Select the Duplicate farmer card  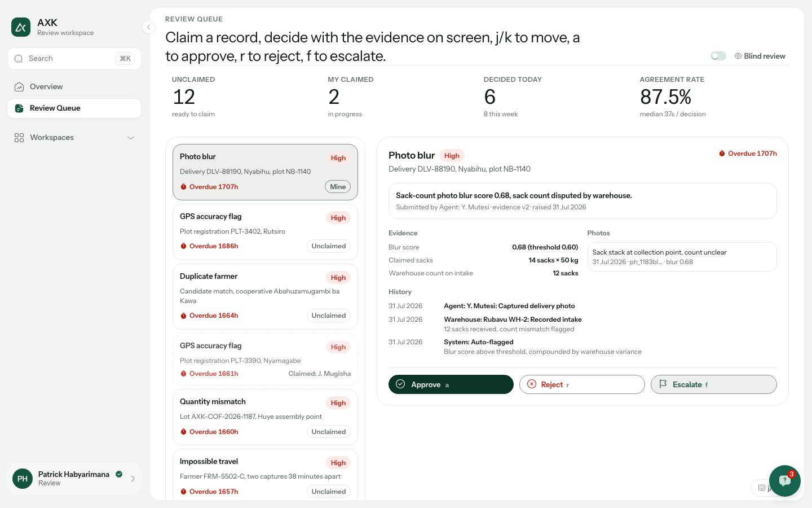pos(265,297)
